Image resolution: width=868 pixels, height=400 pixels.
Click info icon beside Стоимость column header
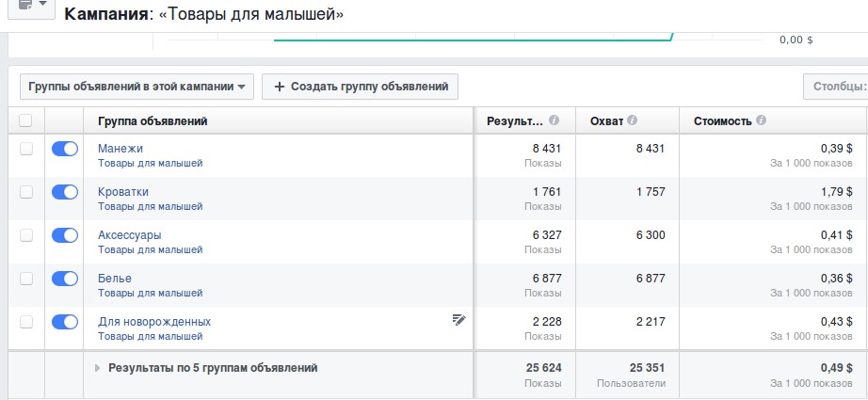(x=761, y=120)
